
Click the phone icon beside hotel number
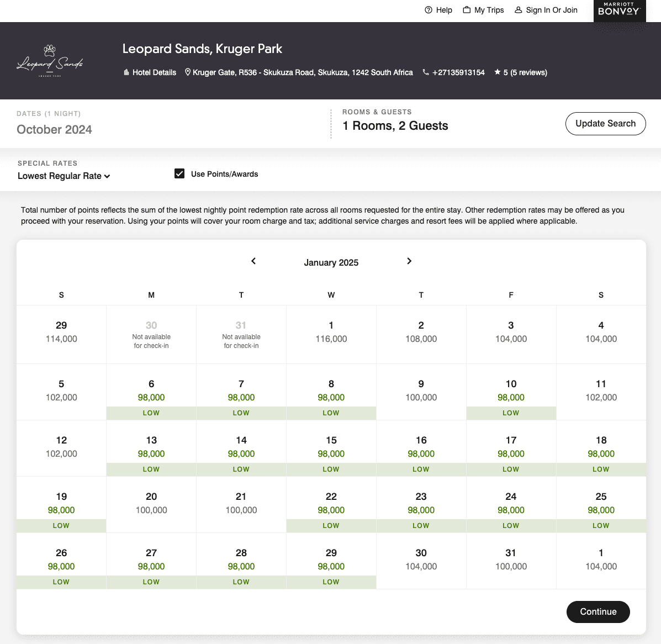426,72
